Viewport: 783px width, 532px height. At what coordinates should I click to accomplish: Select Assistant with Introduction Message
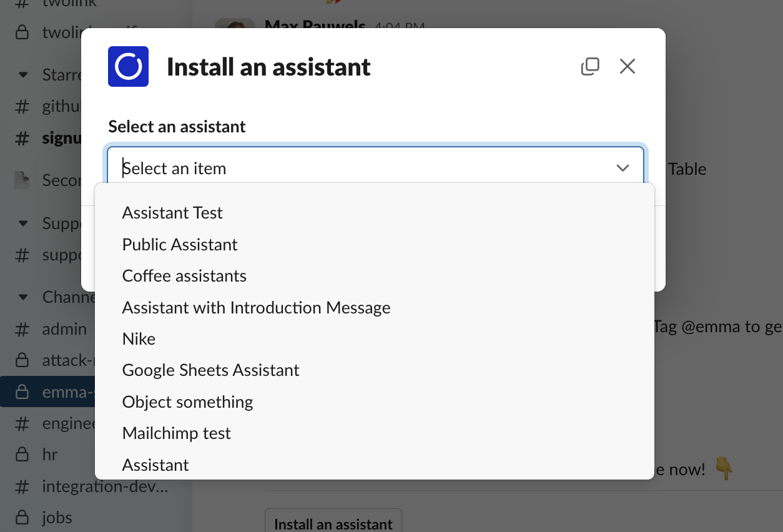tap(256, 308)
